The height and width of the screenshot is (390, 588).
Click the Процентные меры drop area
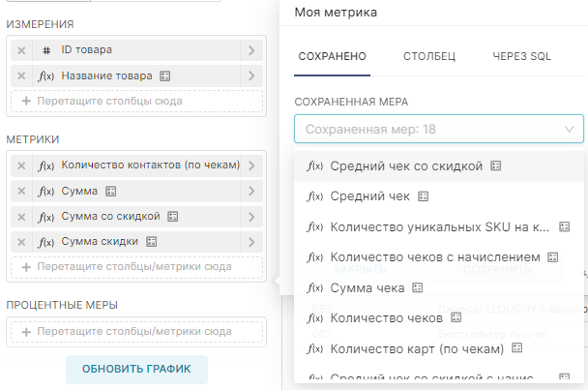[135, 332]
